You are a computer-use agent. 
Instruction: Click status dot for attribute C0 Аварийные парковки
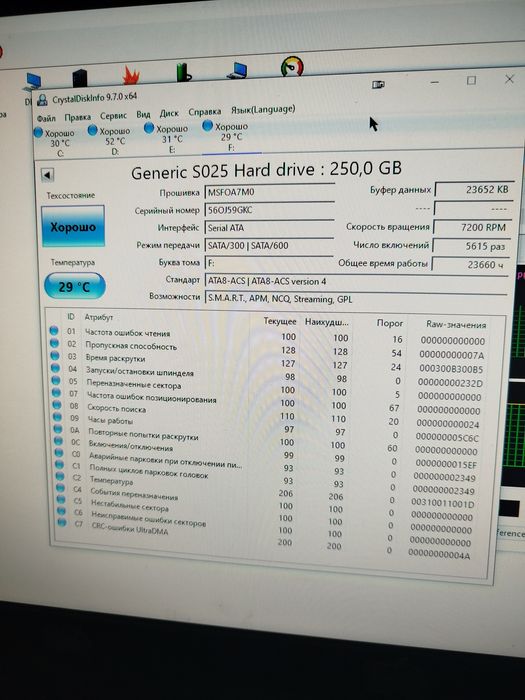click(58, 452)
